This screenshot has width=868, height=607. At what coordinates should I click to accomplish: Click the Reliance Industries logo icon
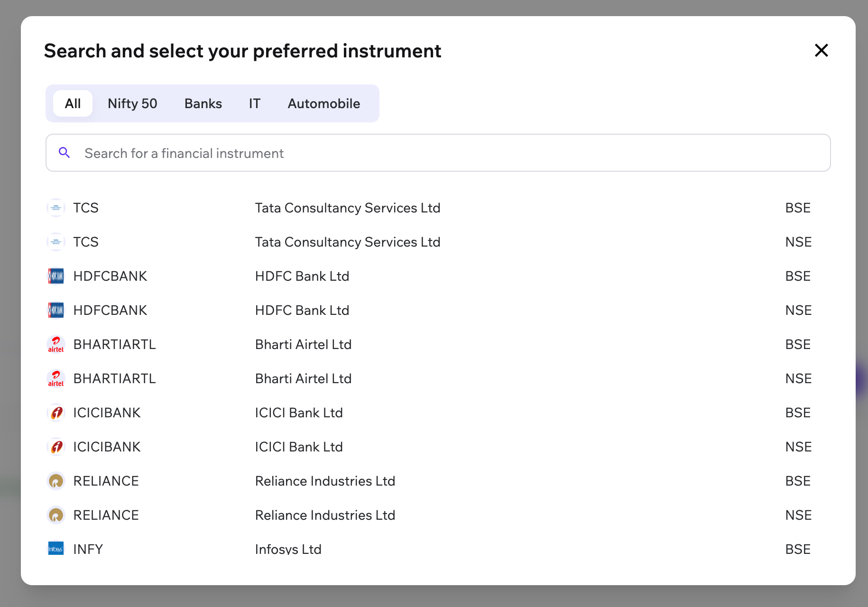56,481
